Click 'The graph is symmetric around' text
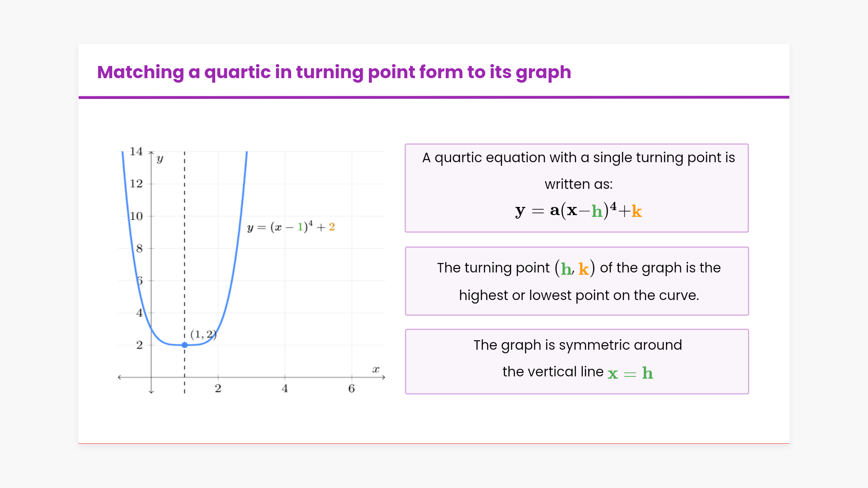This screenshot has width=868, height=488. [577, 345]
